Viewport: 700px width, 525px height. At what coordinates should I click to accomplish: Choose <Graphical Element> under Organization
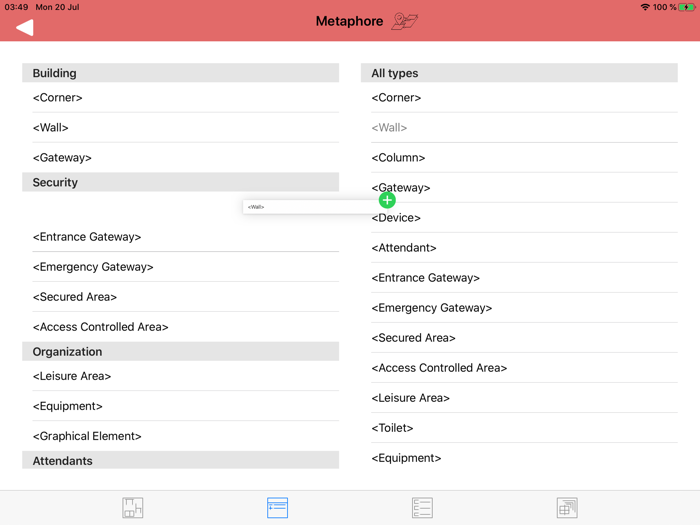tap(185, 436)
